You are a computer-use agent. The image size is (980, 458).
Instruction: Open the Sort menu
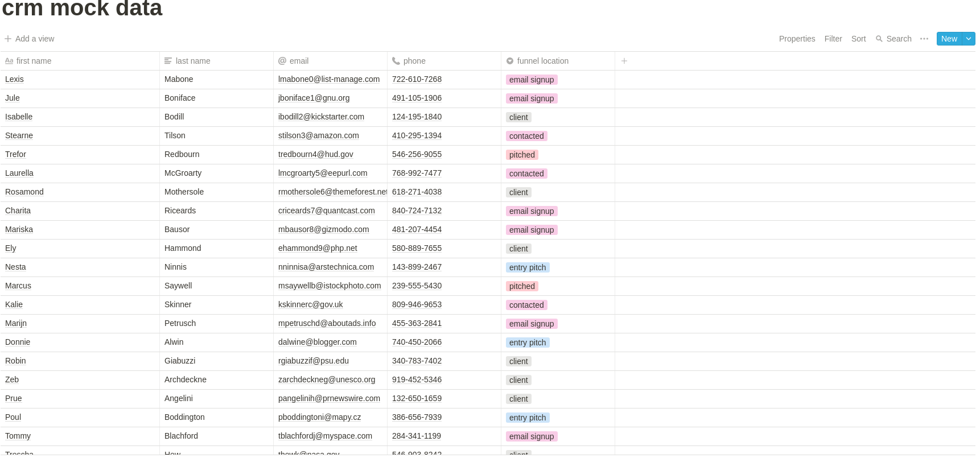(x=858, y=39)
